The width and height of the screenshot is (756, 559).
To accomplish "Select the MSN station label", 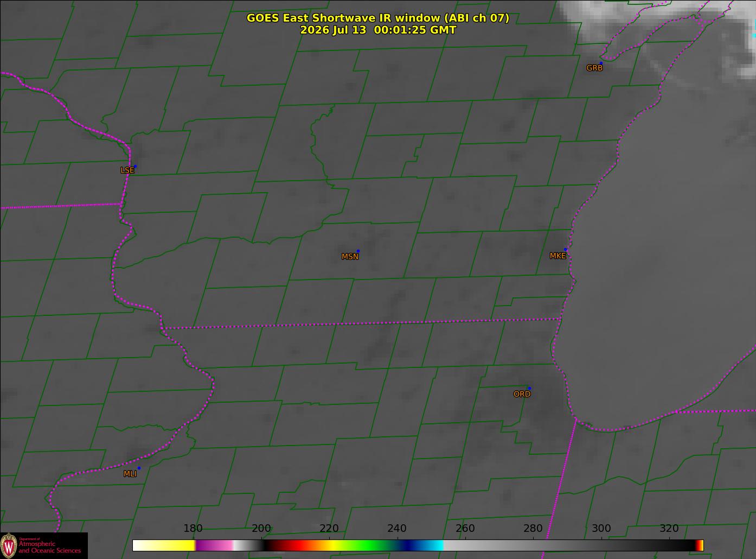I will click(350, 257).
